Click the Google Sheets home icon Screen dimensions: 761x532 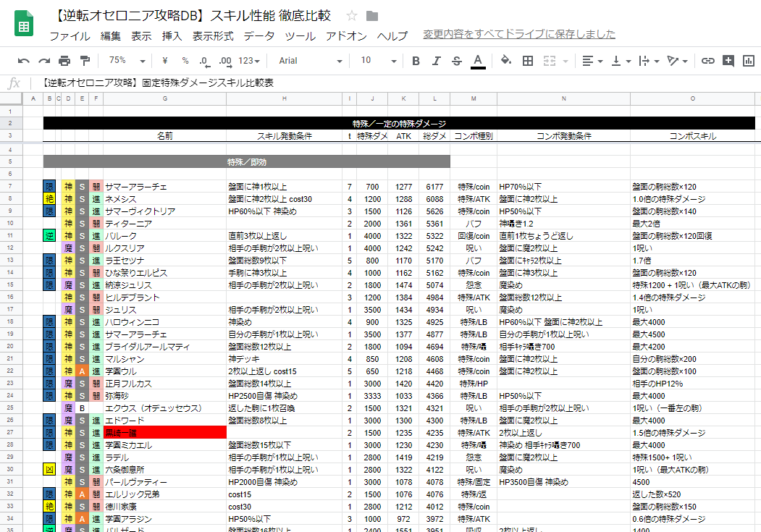(x=23, y=24)
